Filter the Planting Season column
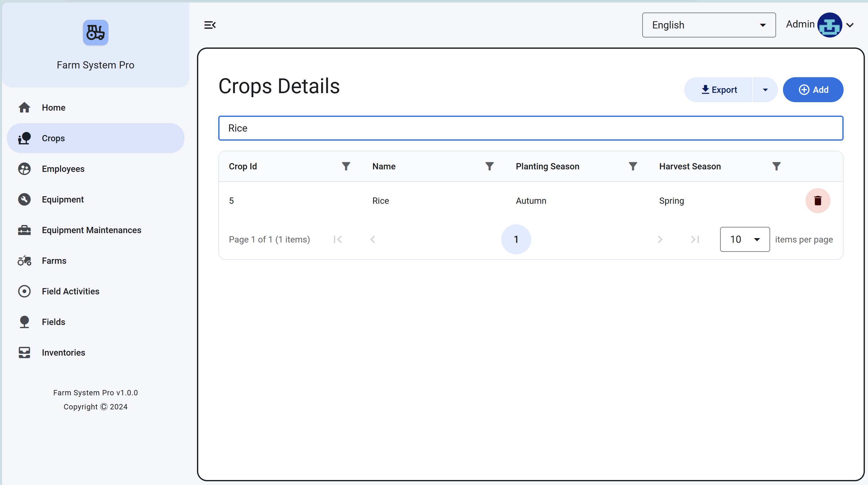 pos(633,166)
